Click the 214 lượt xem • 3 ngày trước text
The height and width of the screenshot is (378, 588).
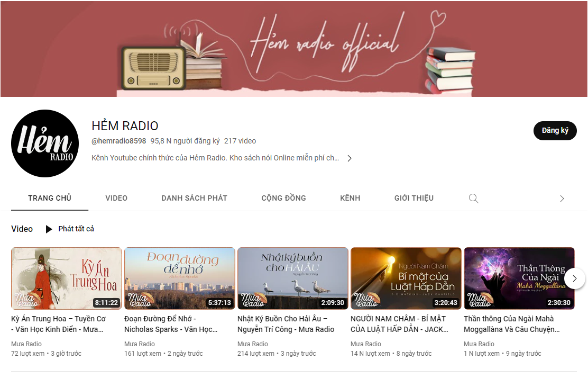pos(277,354)
